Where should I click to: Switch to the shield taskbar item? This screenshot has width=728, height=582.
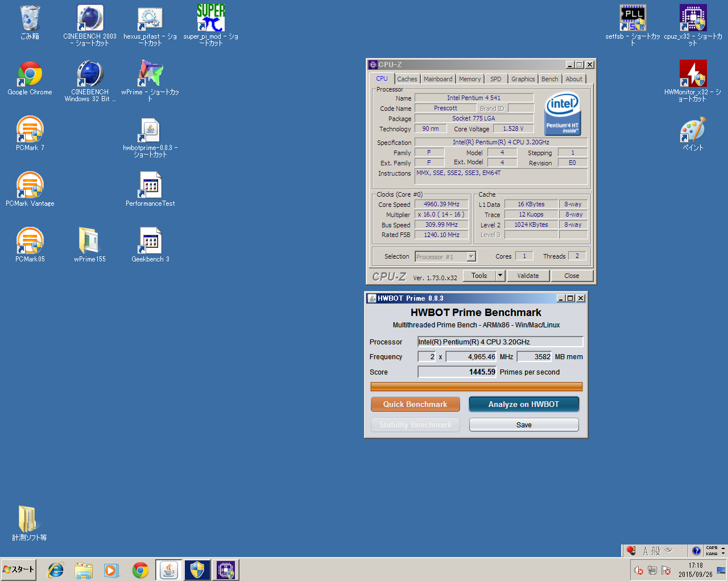click(x=197, y=570)
